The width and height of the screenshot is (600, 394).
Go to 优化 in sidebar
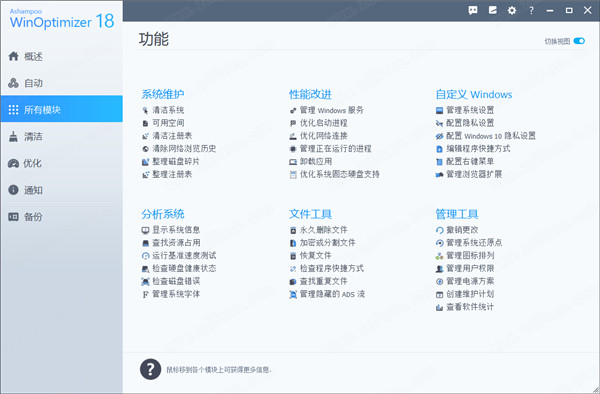(61, 163)
